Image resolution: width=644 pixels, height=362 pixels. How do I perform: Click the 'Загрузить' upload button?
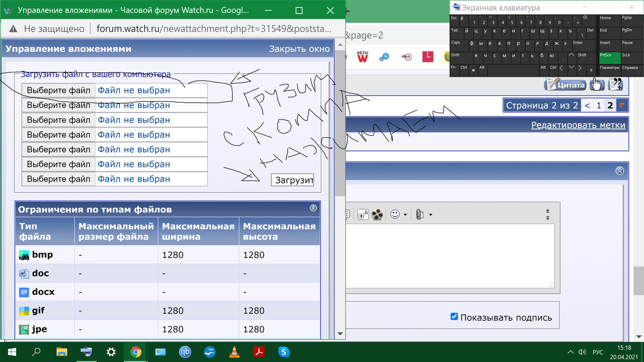[292, 180]
